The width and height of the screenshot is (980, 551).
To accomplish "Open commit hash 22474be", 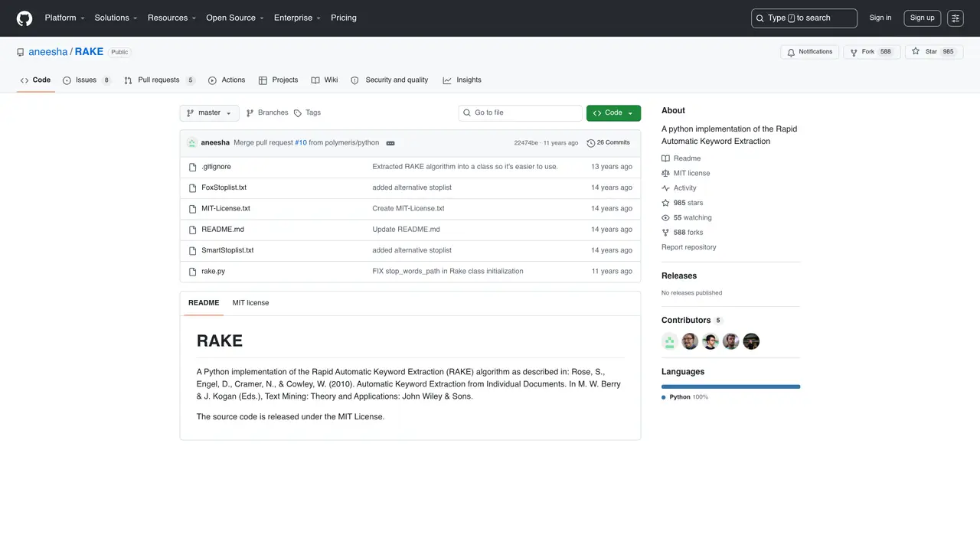I will click(x=526, y=143).
